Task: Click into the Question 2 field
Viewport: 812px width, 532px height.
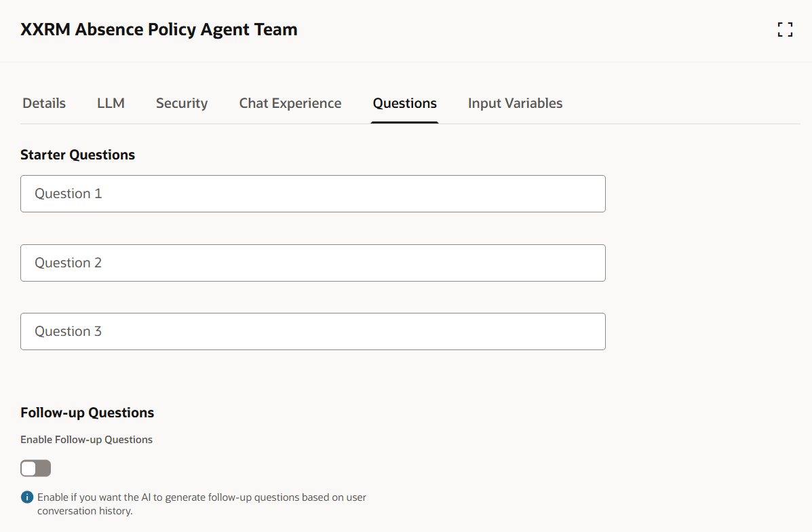Action: click(x=313, y=263)
